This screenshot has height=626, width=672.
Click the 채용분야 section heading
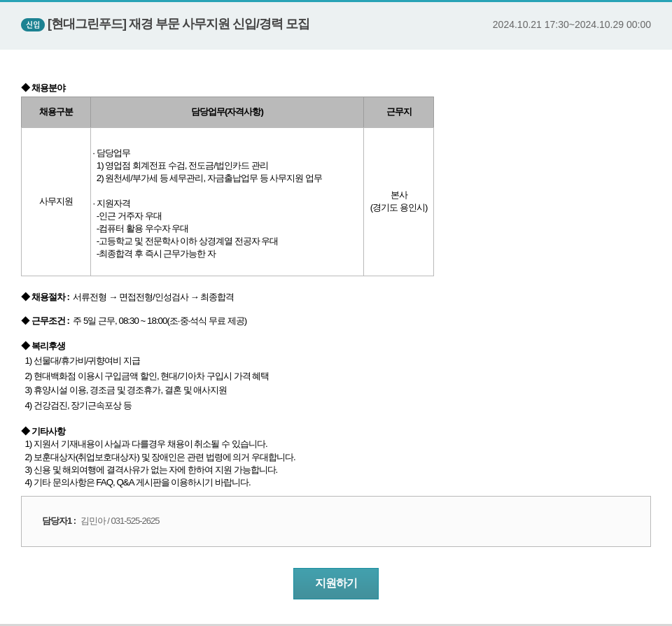pyautogui.click(x=43, y=87)
